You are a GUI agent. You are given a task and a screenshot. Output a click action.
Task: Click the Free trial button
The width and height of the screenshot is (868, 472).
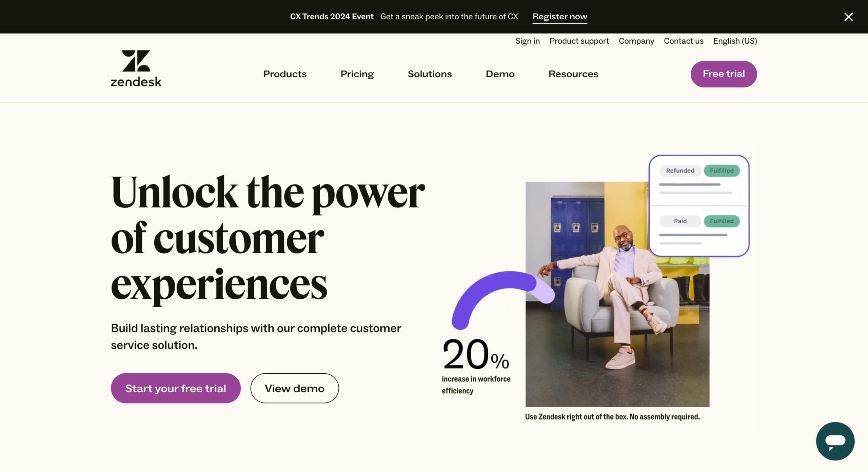pos(724,74)
